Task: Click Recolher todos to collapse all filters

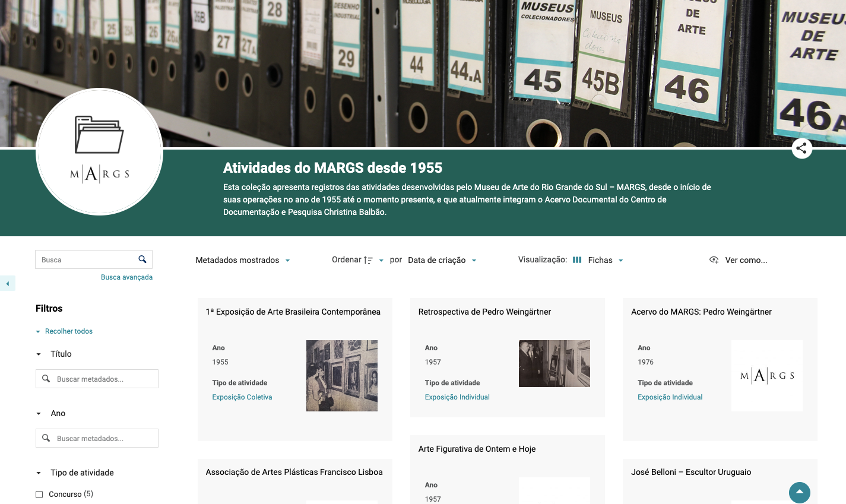Action: pyautogui.click(x=64, y=331)
